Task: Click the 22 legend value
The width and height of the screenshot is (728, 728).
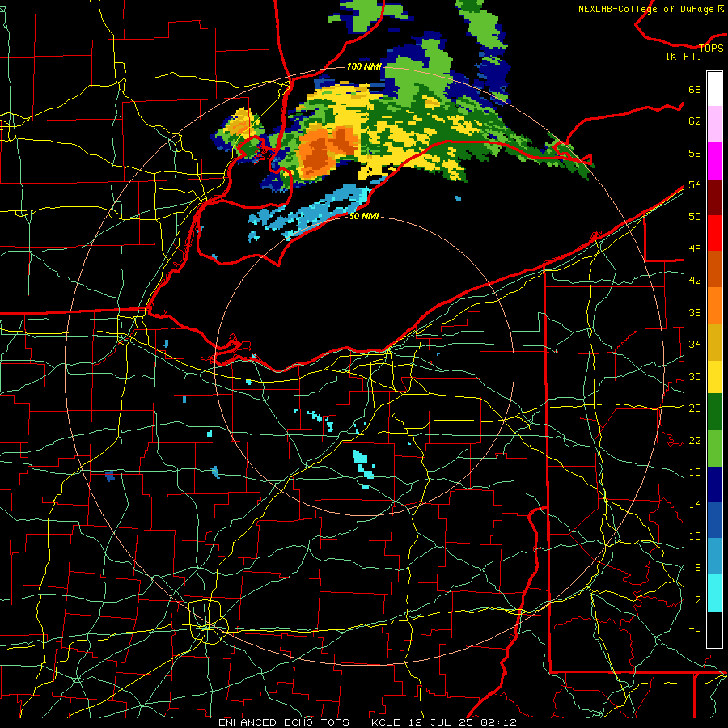Action: pyautogui.click(x=695, y=440)
